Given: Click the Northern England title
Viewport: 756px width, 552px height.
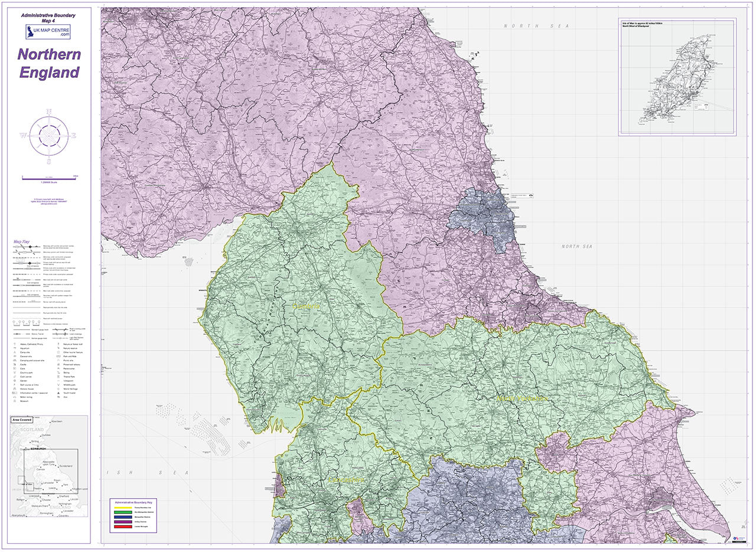Looking at the screenshot, I should click(x=49, y=63).
